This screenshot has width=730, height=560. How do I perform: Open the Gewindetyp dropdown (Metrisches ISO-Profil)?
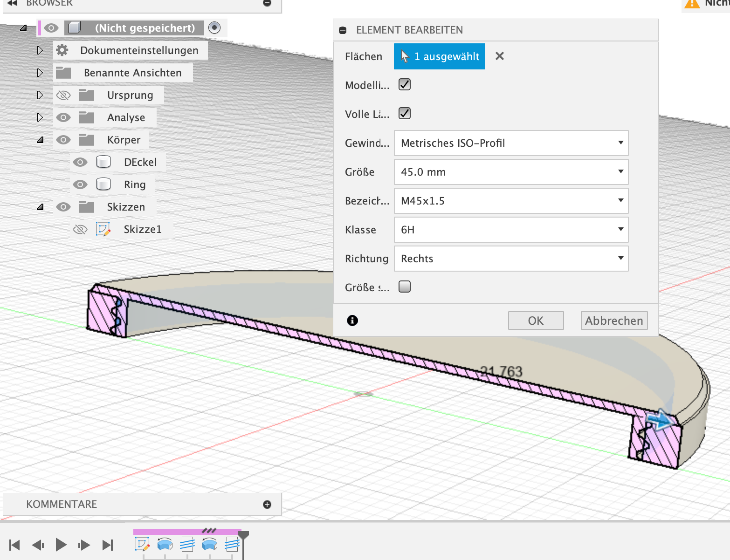tap(511, 143)
